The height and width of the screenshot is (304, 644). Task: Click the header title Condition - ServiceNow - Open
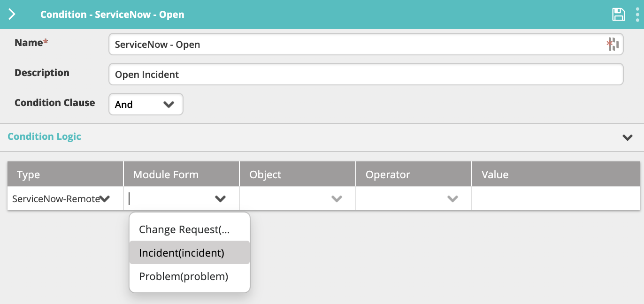(112, 15)
